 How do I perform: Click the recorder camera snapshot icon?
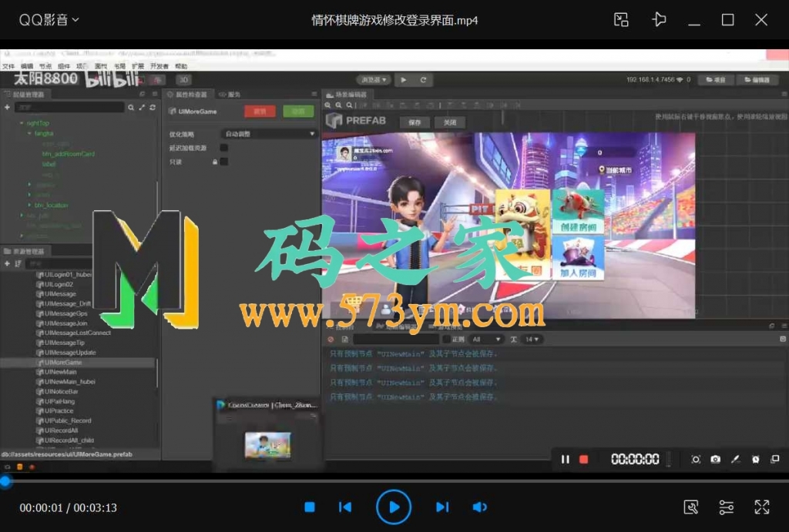[x=715, y=459]
